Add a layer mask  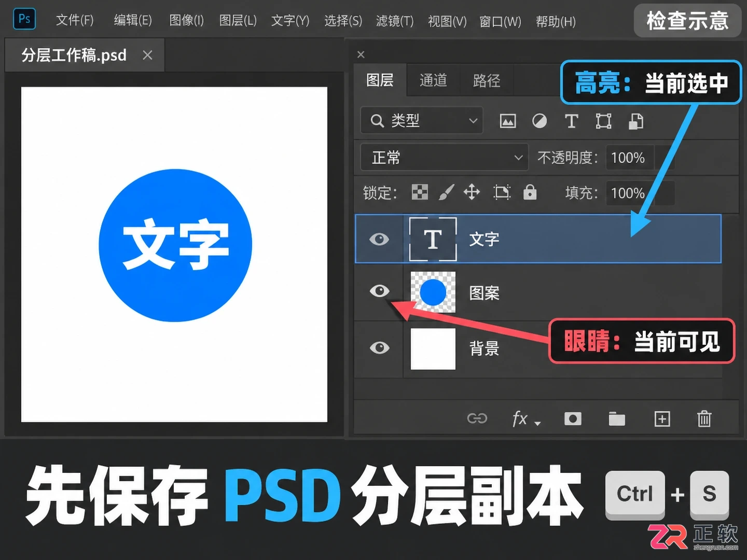pos(573,418)
